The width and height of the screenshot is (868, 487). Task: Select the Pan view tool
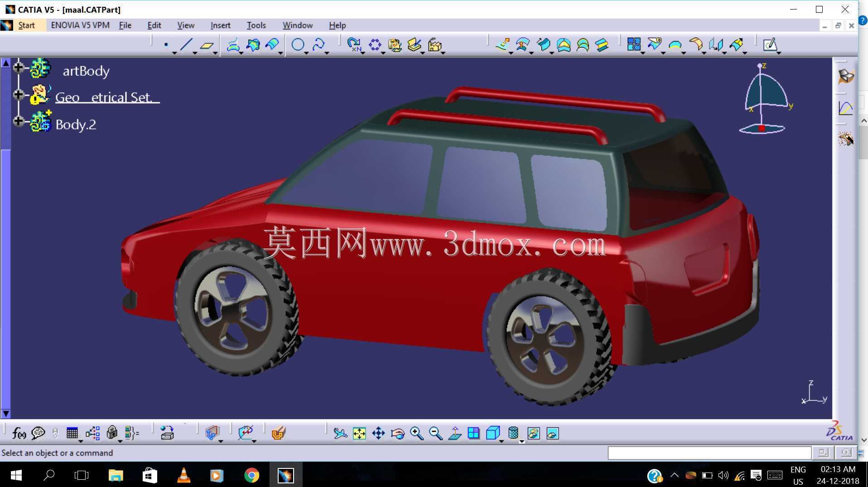click(378, 433)
